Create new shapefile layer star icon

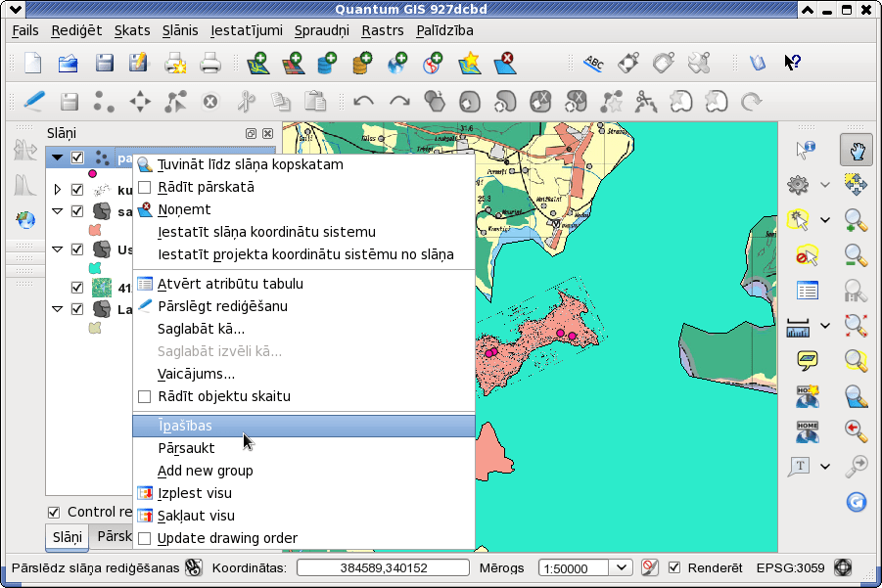coord(470,63)
